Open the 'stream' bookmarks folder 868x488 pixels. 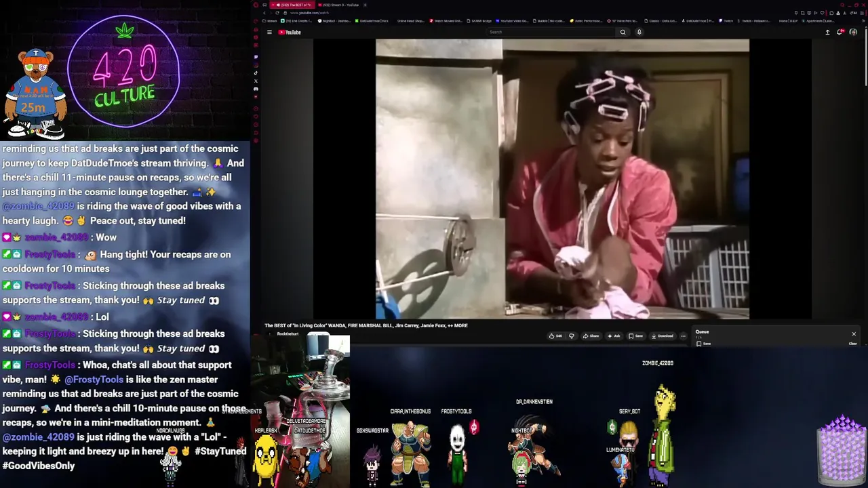(270, 21)
